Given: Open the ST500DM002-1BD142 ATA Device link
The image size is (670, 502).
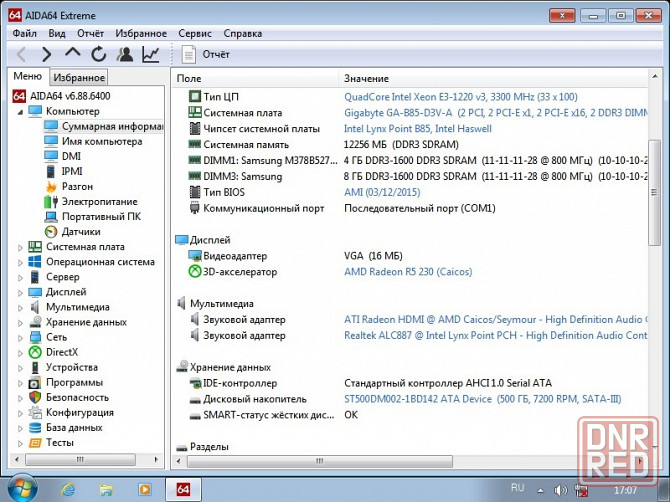Looking at the screenshot, I should 483,399.
